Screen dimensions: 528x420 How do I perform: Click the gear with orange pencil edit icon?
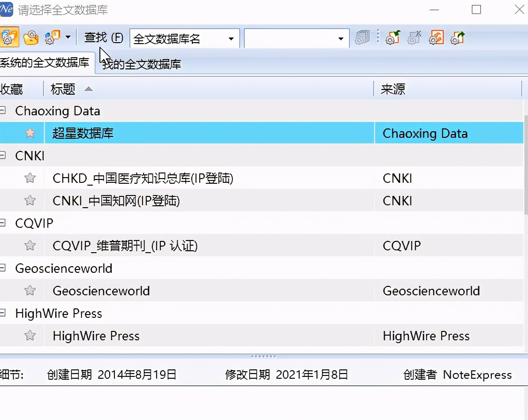[437, 37]
